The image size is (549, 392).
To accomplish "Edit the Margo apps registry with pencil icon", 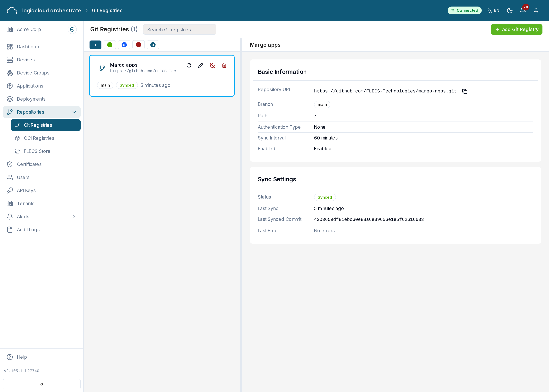I will click(x=201, y=65).
